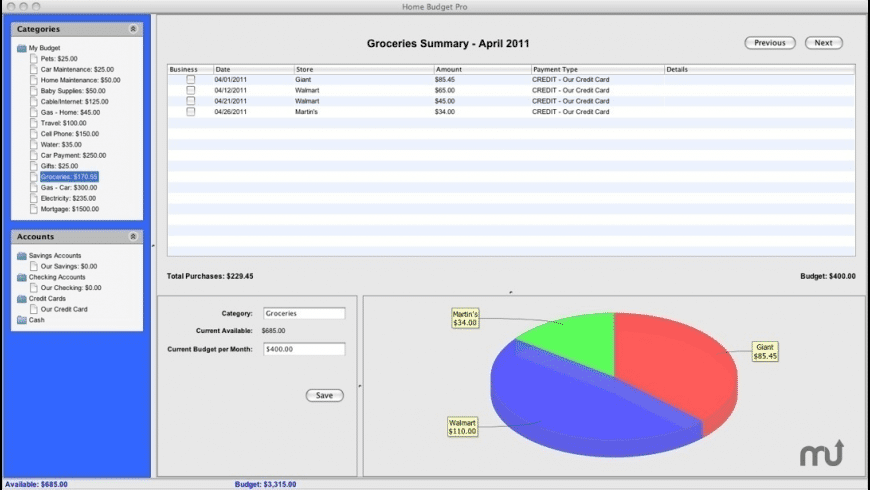Click the Our Credit Card document icon
The width and height of the screenshot is (870, 490).
click(x=34, y=310)
